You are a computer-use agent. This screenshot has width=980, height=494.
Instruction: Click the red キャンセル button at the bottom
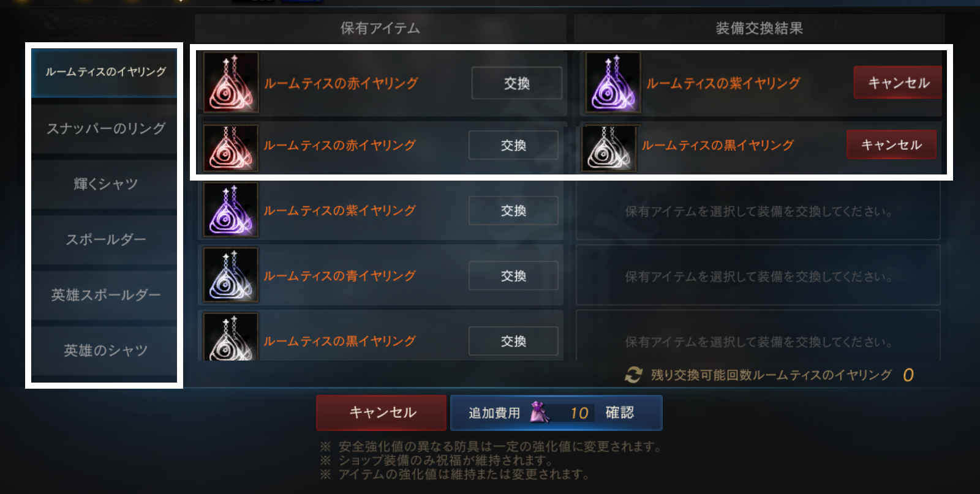[x=381, y=413]
